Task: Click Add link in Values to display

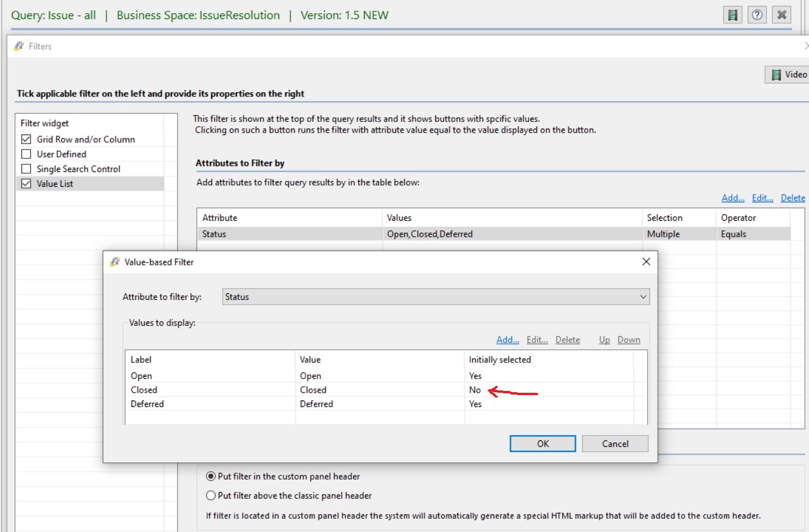Action: [508, 340]
